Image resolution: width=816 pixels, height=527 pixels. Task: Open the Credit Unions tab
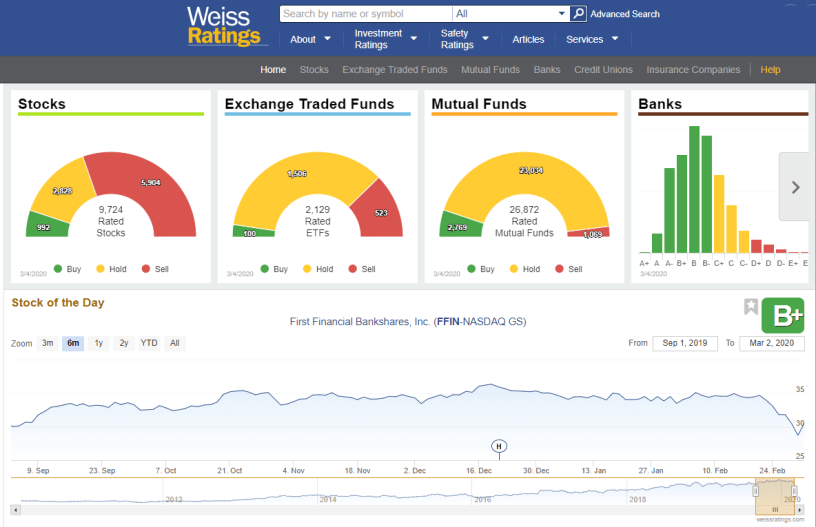click(x=603, y=70)
